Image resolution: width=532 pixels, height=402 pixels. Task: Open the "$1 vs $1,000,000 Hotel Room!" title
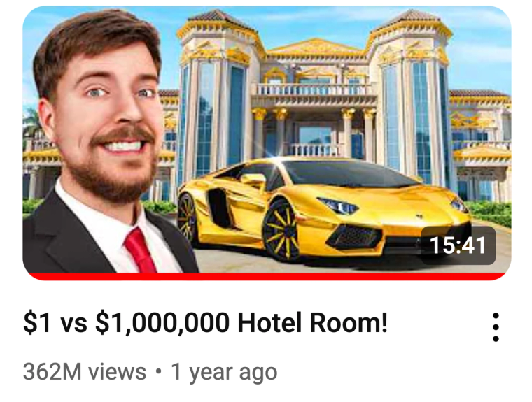click(x=205, y=323)
